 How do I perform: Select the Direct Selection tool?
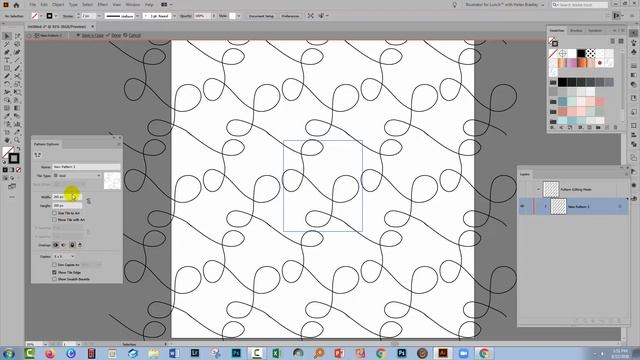[17, 36]
